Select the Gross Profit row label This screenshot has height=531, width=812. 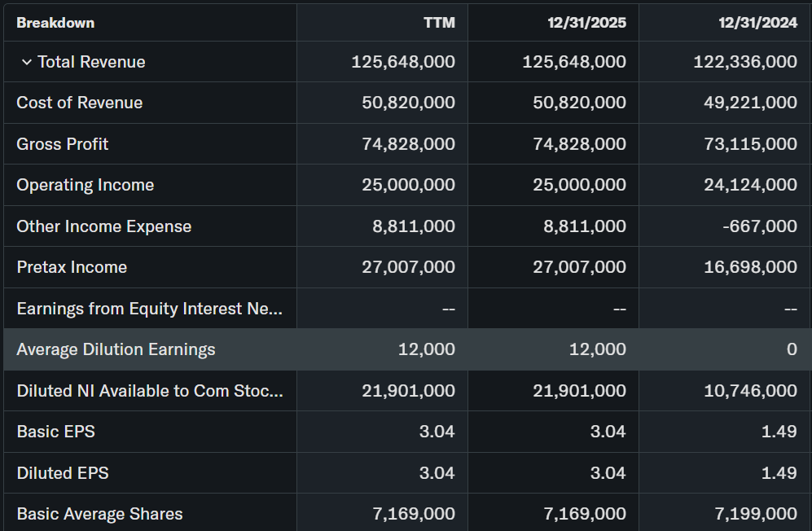click(62, 144)
